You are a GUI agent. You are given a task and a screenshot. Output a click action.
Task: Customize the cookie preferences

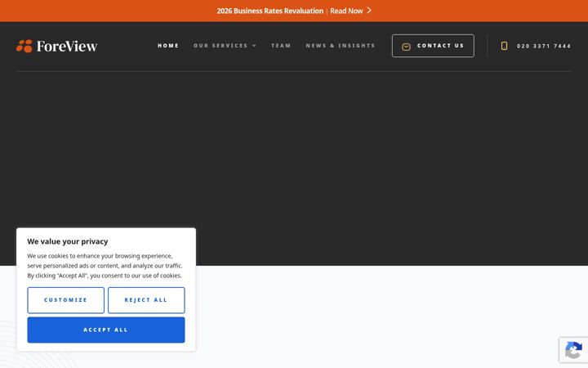click(65, 300)
